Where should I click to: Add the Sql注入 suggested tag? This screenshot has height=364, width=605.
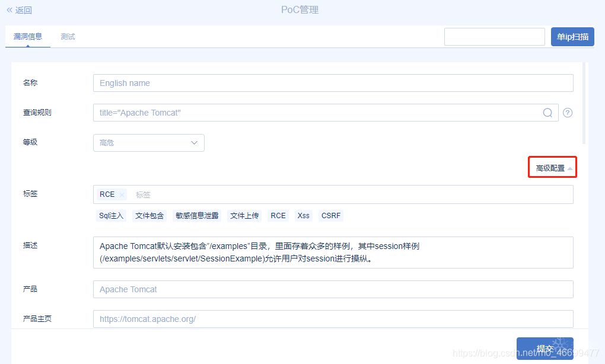111,216
